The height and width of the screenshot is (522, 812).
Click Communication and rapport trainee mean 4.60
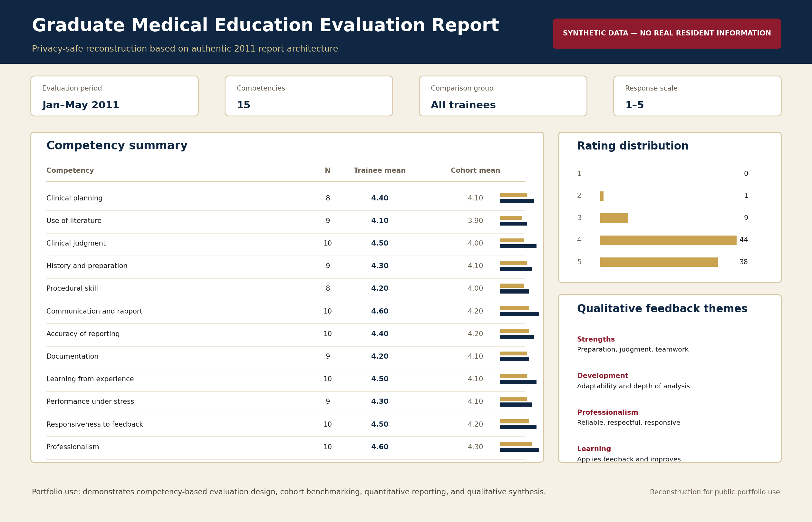pyautogui.click(x=380, y=311)
